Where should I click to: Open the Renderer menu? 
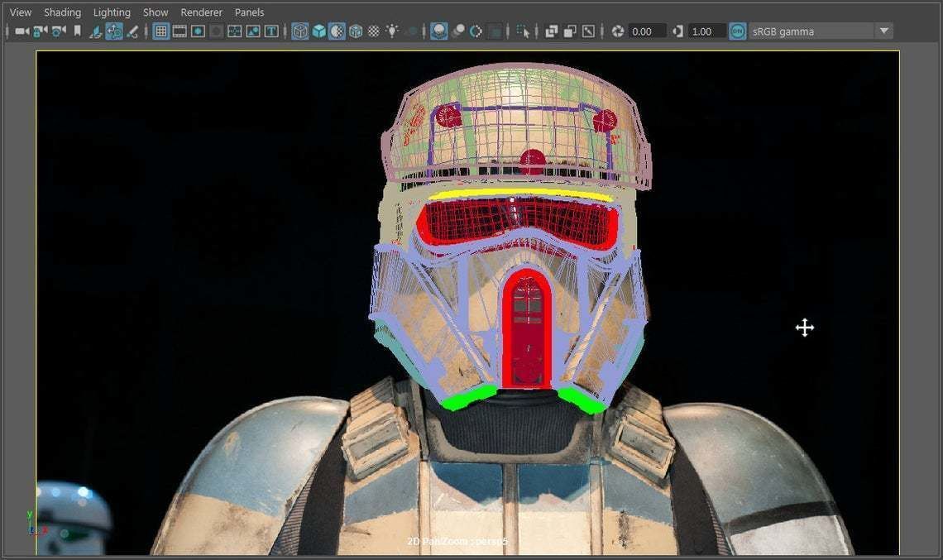[x=201, y=12]
